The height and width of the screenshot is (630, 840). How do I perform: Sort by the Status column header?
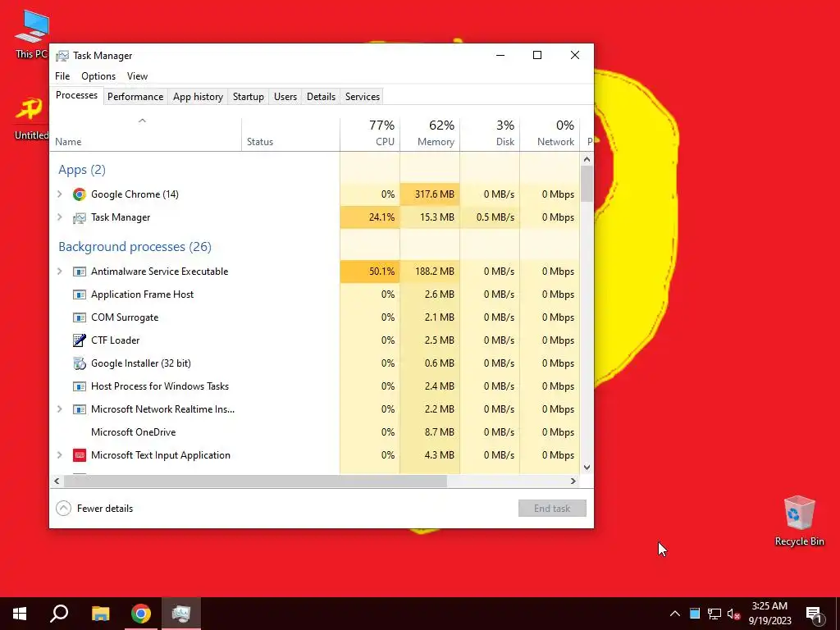pyautogui.click(x=290, y=134)
